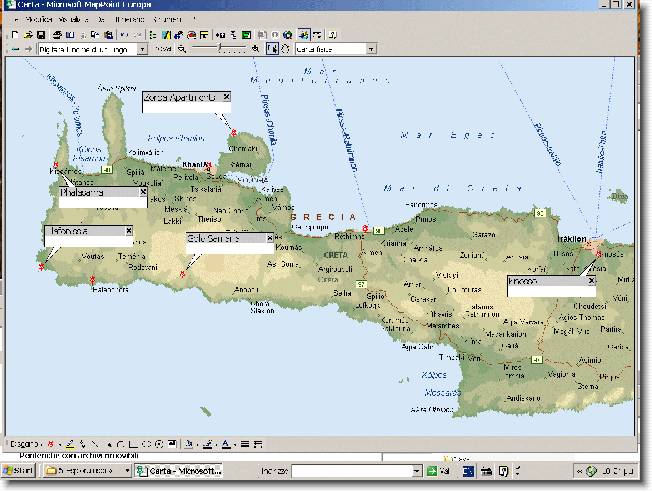
Task: Click the GRECIA country label
Action: pos(324,217)
